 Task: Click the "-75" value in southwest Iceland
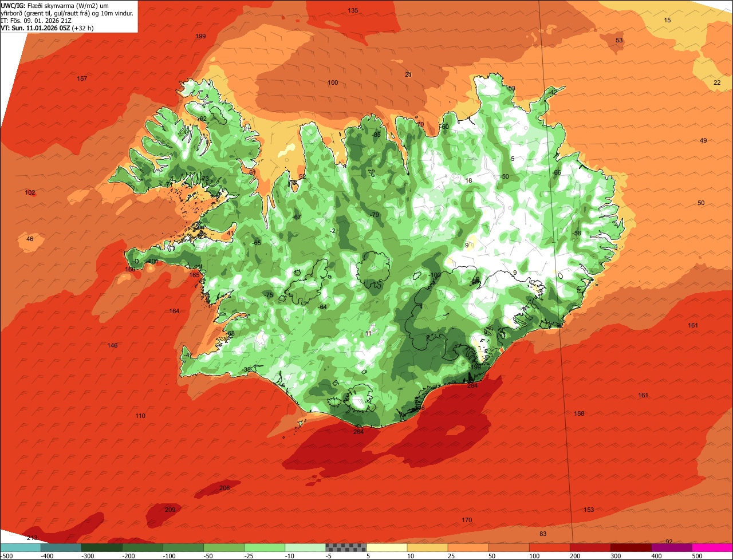click(269, 295)
